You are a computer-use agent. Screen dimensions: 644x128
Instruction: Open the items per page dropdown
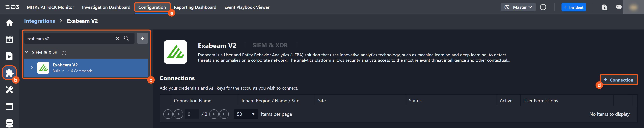pyautogui.click(x=246, y=114)
